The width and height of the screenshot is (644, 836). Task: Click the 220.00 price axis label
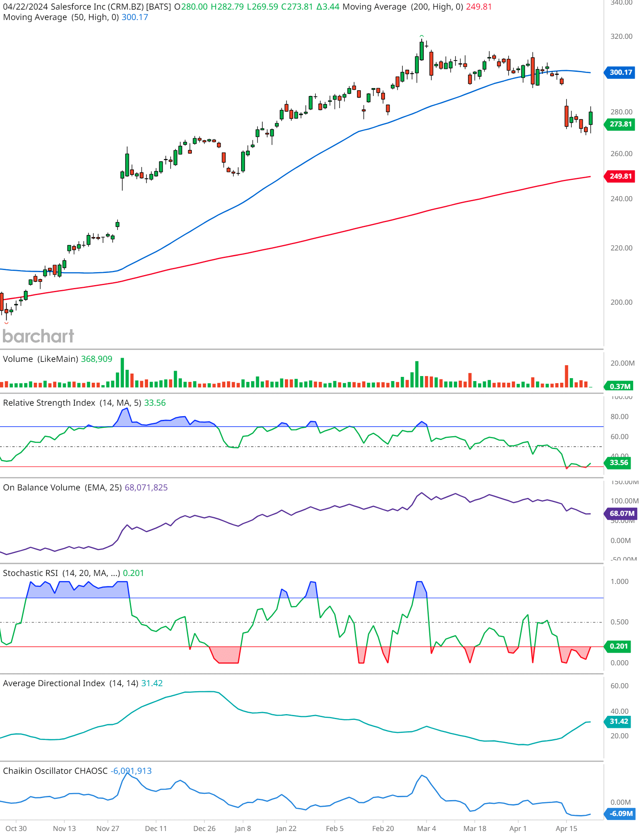[621, 248]
